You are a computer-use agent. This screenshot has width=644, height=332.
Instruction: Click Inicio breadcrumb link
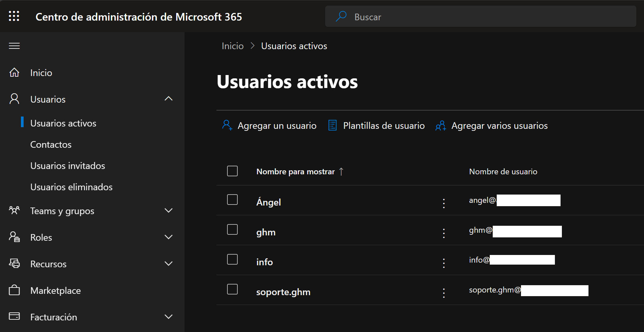232,46
